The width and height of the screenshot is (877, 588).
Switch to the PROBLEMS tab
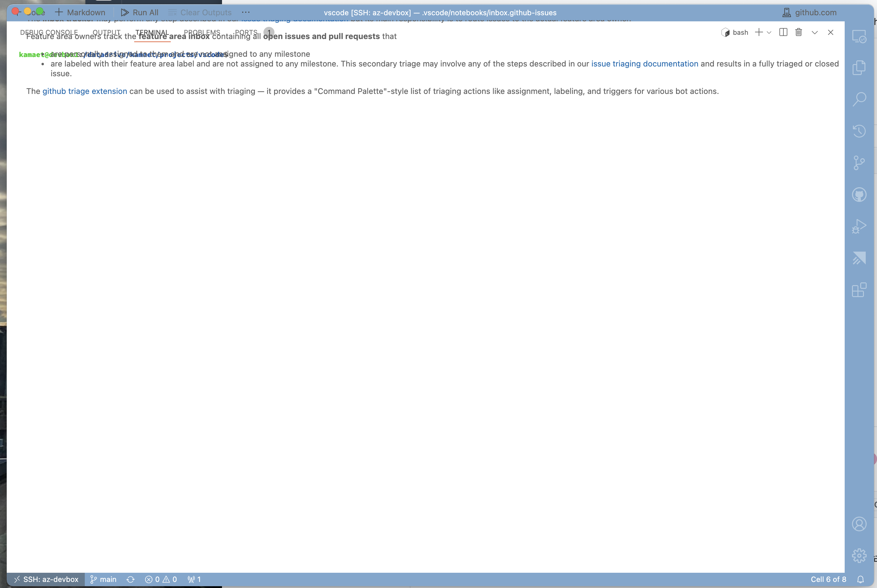pyautogui.click(x=201, y=32)
